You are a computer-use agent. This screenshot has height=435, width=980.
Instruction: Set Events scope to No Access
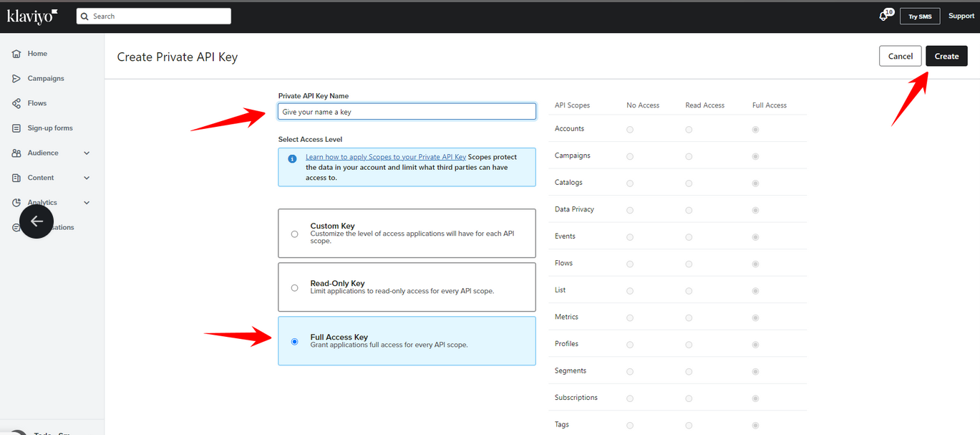pyautogui.click(x=630, y=237)
